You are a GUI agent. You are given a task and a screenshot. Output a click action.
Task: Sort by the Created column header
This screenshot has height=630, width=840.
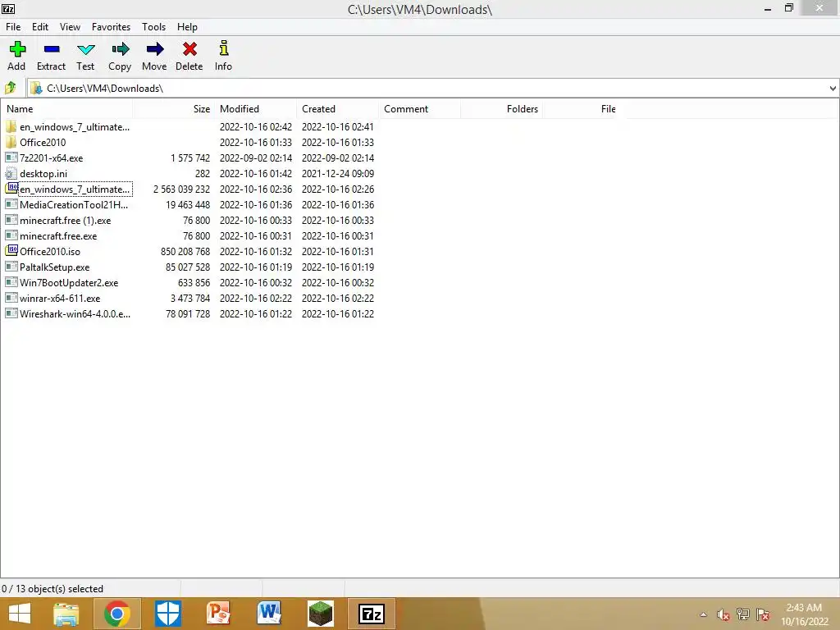point(337,109)
